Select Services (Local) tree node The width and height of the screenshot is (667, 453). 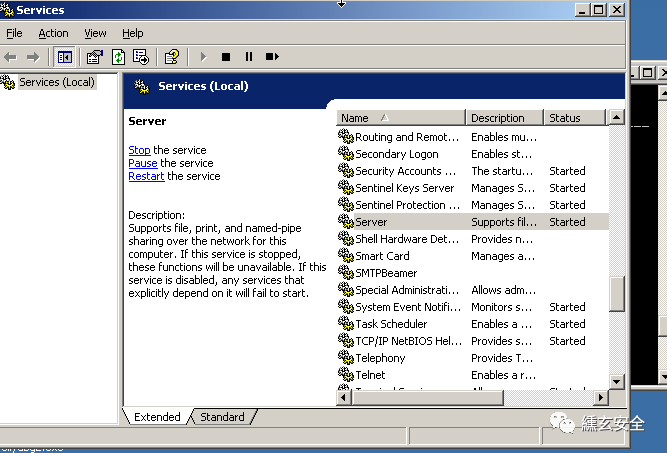click(x=57, y=82)
